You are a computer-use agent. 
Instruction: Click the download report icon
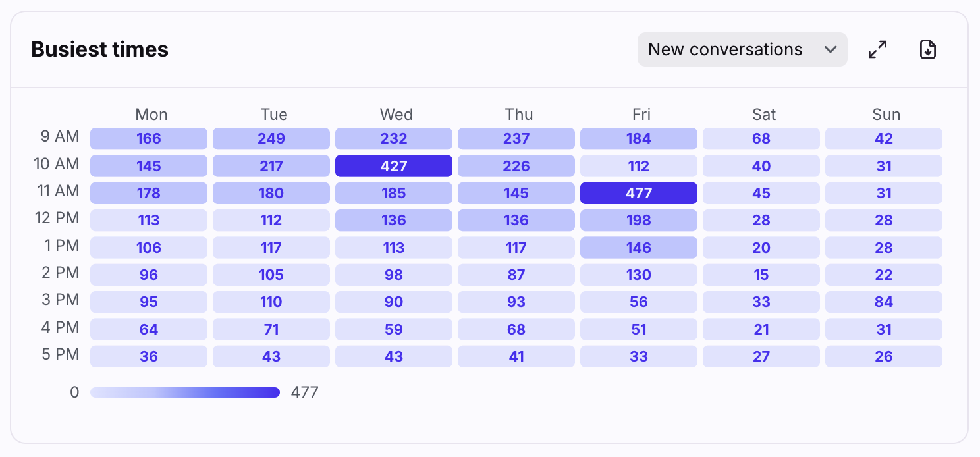click(x=927, y=49)
